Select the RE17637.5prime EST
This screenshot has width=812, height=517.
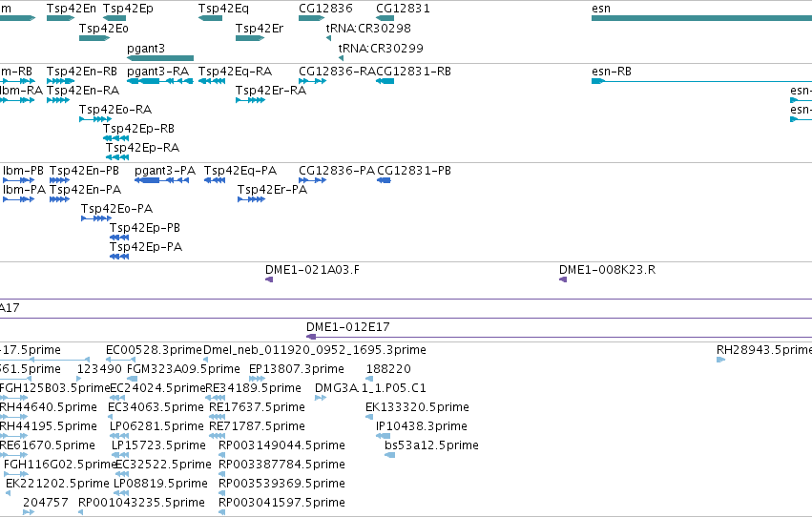pos(217,417)
